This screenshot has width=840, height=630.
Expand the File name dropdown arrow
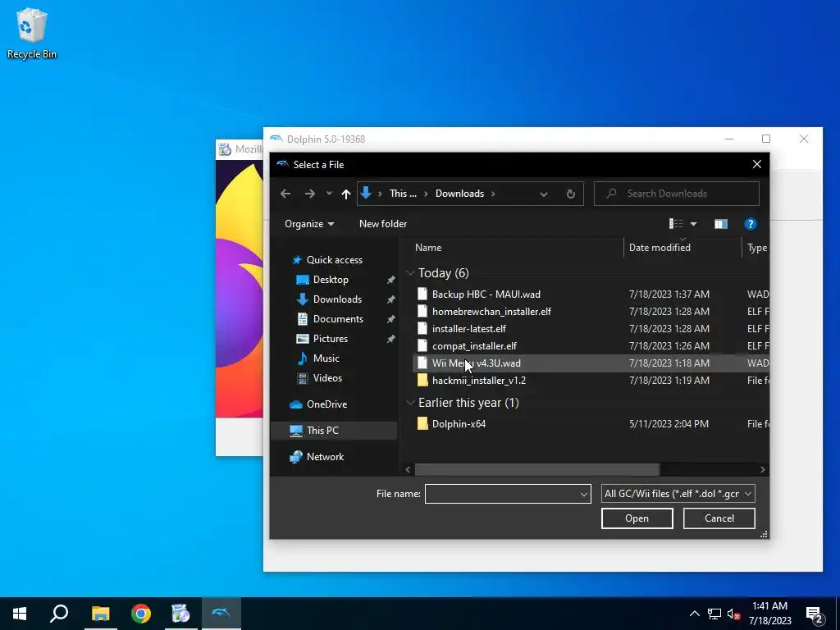coord(584,494)
